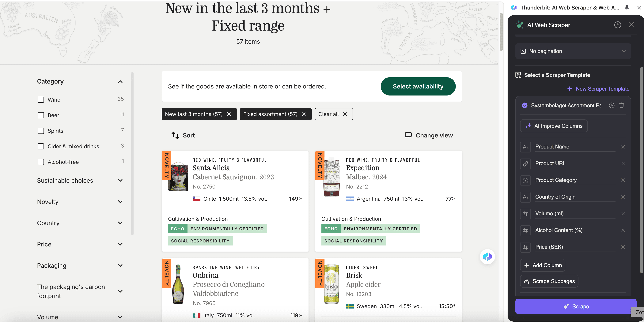Open the Sort options

[183, 135]
